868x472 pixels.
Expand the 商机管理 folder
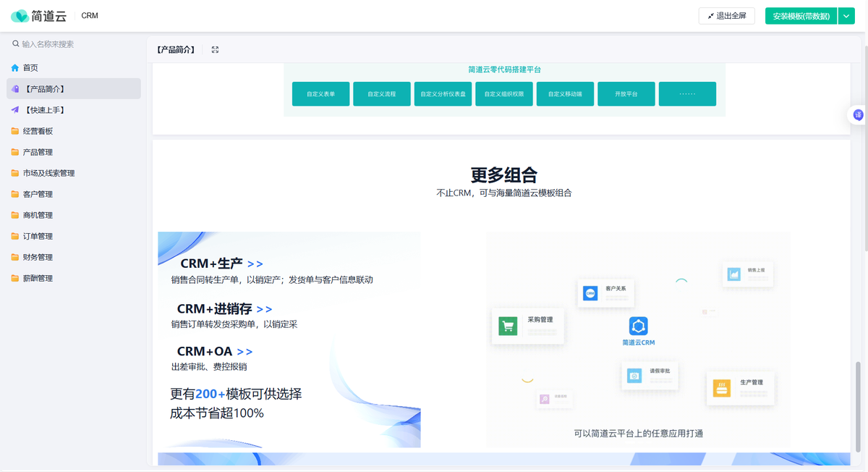pyautogui.click(x=74, y=215)
